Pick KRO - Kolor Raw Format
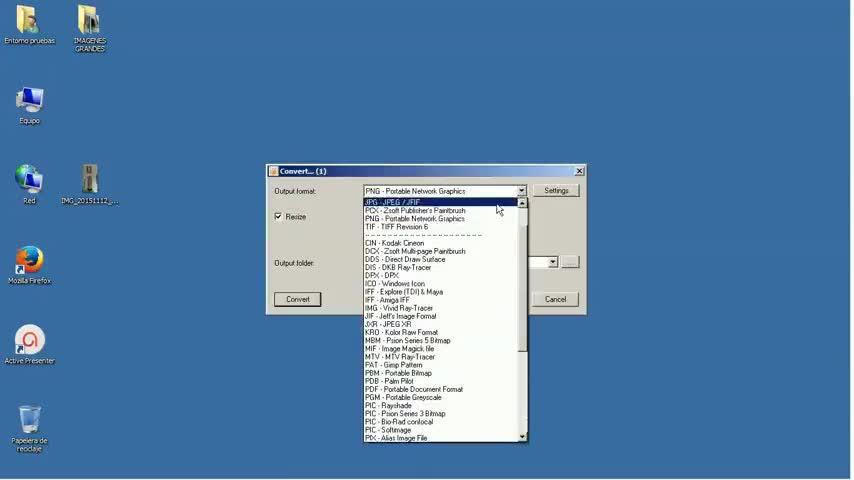854x480 pixels. 441,332
